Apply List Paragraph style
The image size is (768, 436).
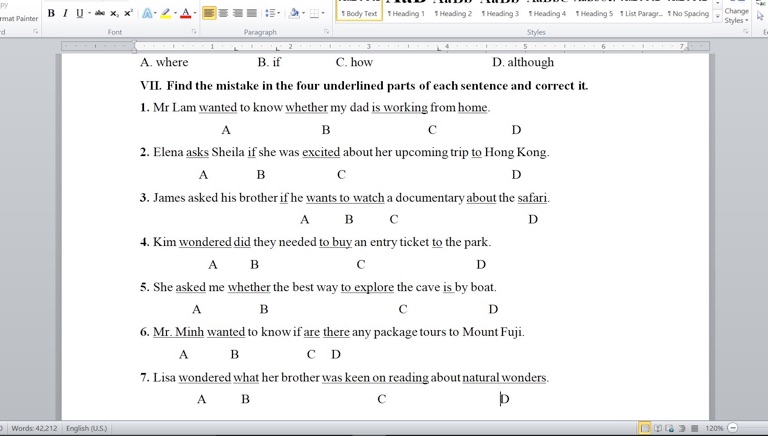coord(641,10)
